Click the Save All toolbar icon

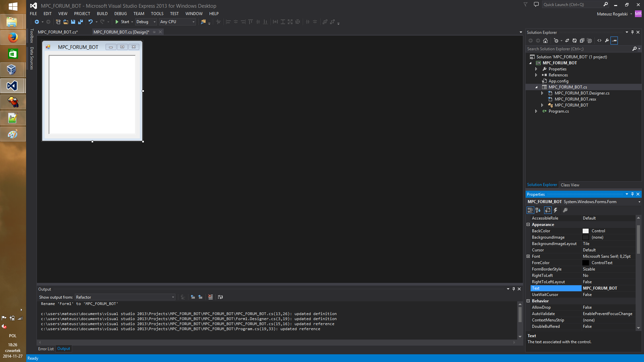tap(80, 22)
